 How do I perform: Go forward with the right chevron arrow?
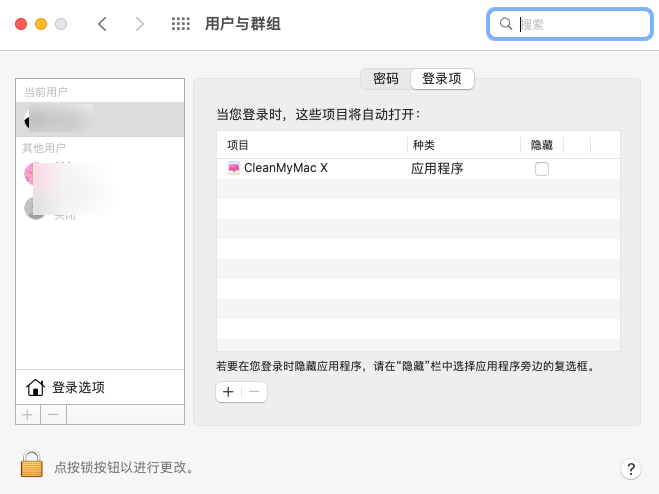[x=140, y=24]
